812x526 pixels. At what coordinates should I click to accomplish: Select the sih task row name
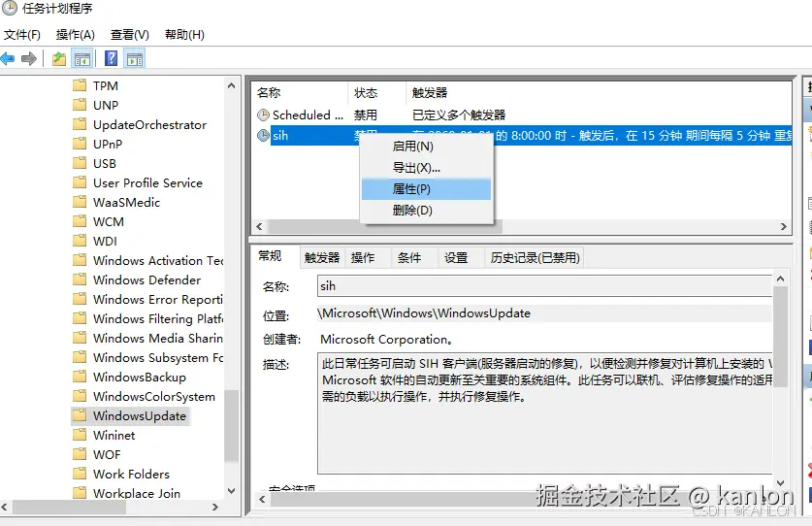(x=280, y=135)
